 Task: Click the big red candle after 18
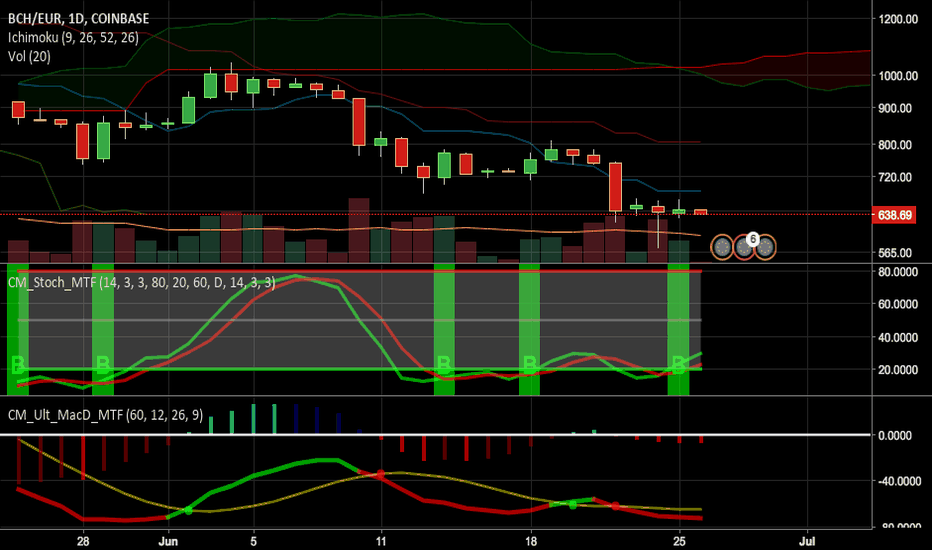[615, 187]
